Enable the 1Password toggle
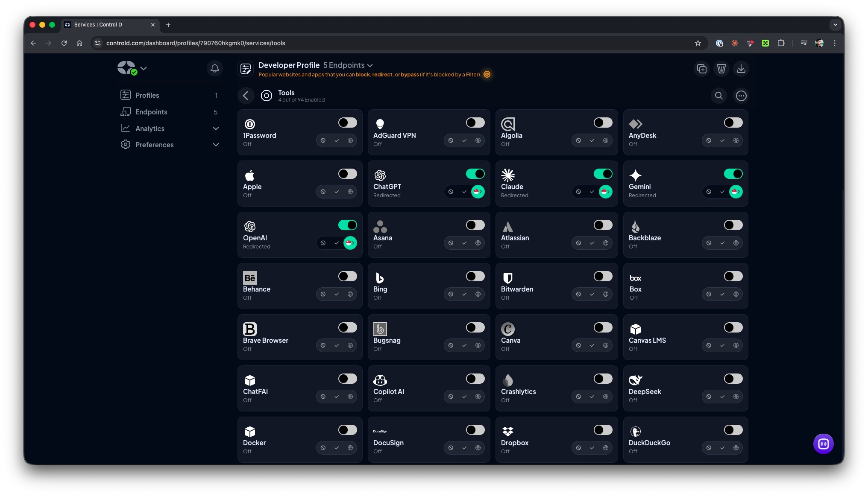 [348, 123]
